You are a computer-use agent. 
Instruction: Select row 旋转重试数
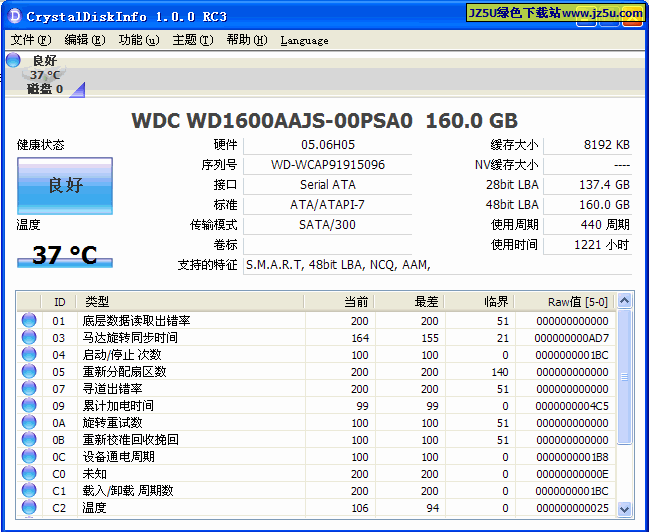tap(316, 423)
